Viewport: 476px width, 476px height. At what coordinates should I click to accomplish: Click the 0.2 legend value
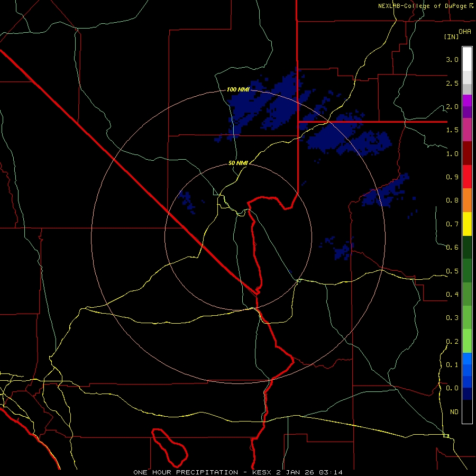(x=452, y=341)
